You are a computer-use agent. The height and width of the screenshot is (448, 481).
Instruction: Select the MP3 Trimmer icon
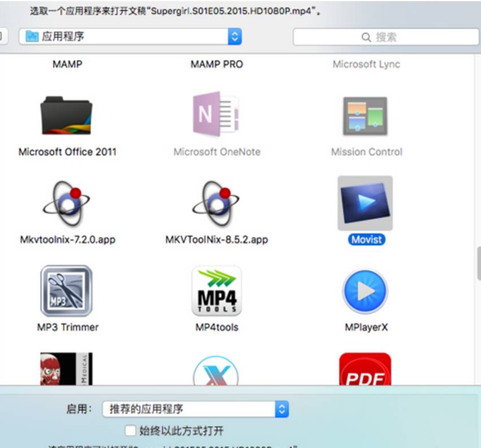coord(67,291)
